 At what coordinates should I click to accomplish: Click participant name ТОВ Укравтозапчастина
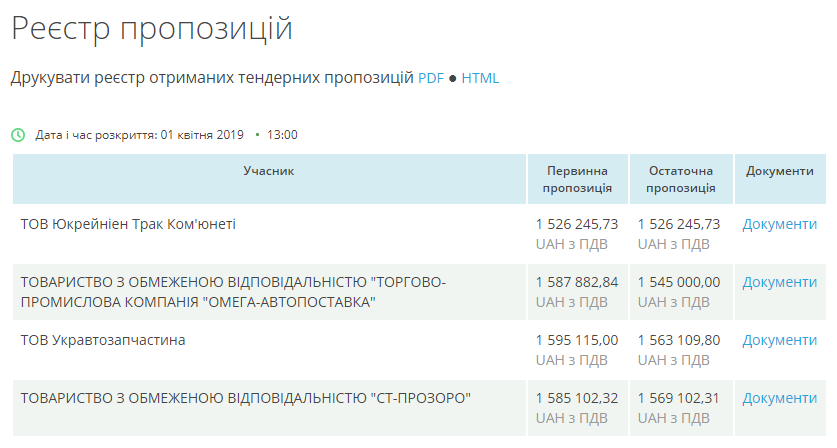103,341
